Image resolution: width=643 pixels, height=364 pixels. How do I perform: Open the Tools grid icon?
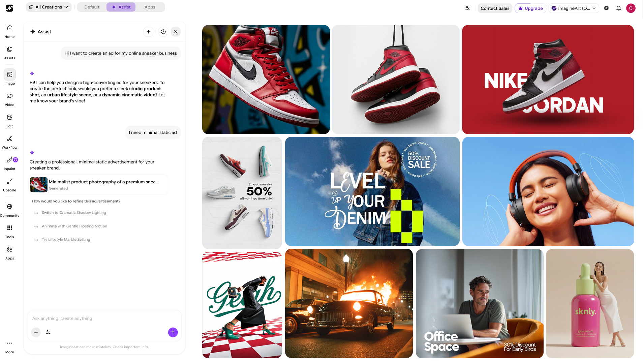coord(9,232)
